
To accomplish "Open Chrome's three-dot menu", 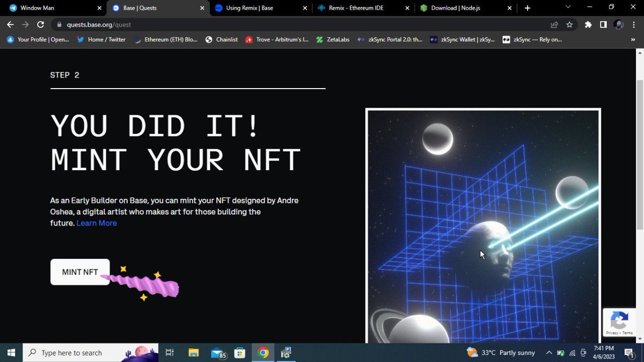I will pyautogui.click(x=634, y=25).
